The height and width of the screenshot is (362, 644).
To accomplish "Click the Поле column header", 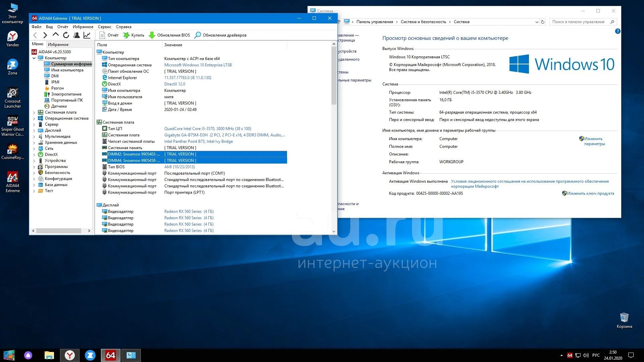I will click(x=128, y=45).
